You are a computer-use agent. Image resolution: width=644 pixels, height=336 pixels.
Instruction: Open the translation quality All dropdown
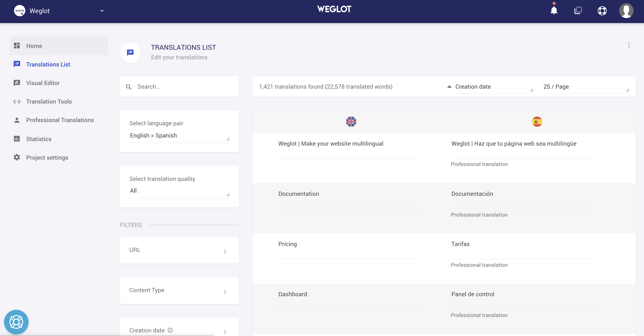[x=179, y=191]
